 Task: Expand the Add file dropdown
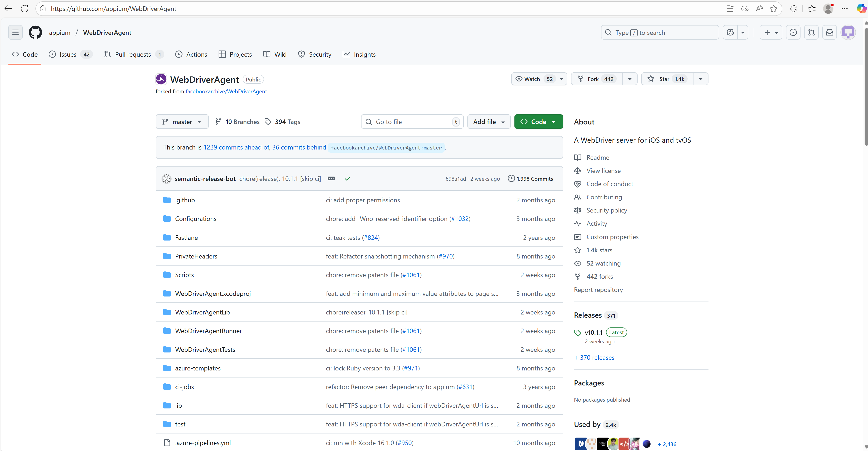coord(489,122)
